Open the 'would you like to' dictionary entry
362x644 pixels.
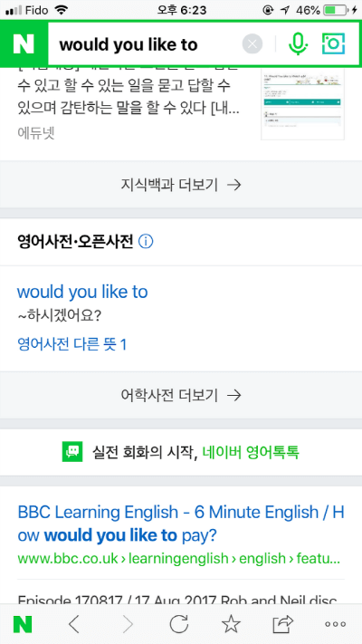pos(82,292)
